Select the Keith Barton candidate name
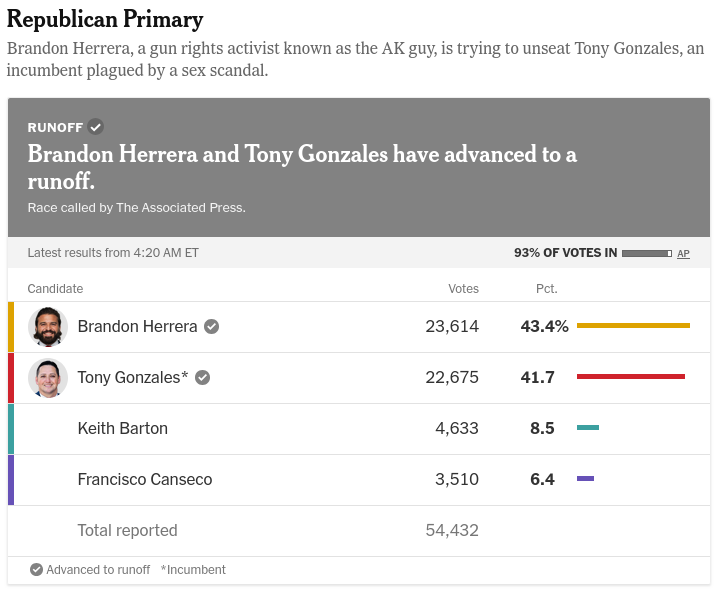 [122, 428]
